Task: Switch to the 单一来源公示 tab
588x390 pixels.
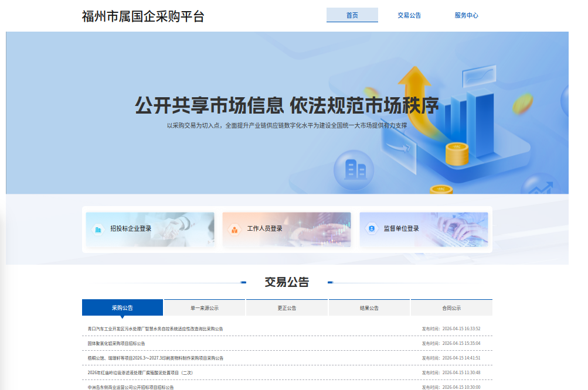Action: click(x=205, y=308)
